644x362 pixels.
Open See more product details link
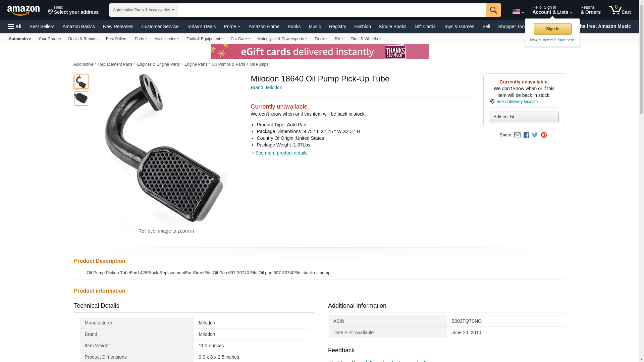281,153
